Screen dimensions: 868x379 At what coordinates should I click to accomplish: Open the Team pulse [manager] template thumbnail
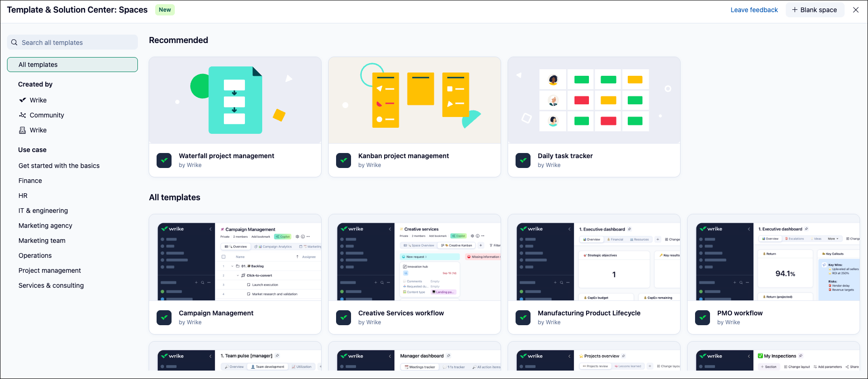pos(235,356)
